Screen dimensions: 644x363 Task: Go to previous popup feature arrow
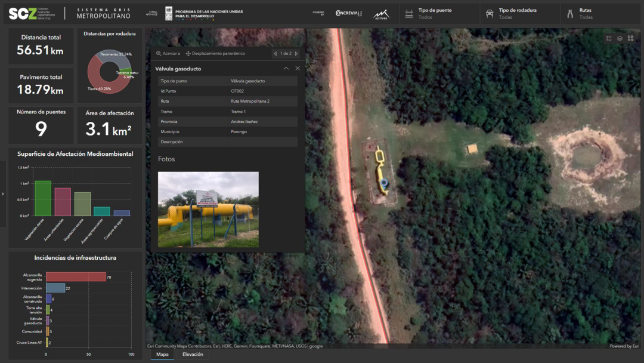coord(275,54)
